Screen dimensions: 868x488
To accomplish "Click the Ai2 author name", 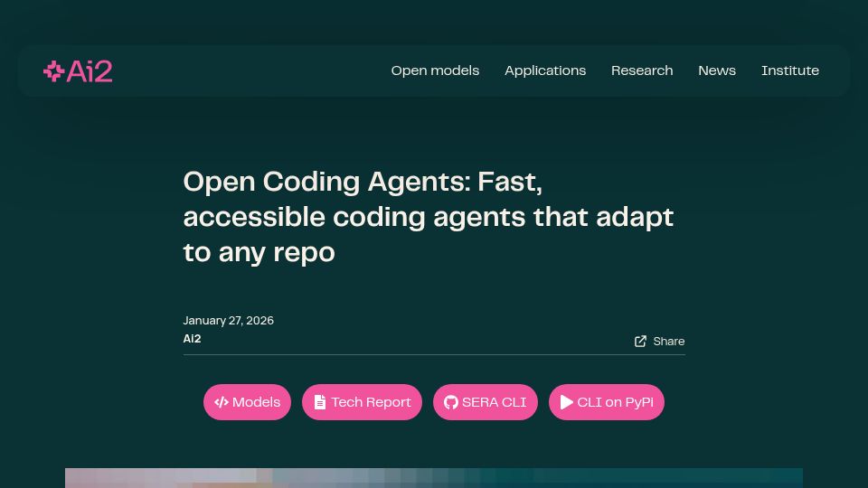I will pos(192,339).
